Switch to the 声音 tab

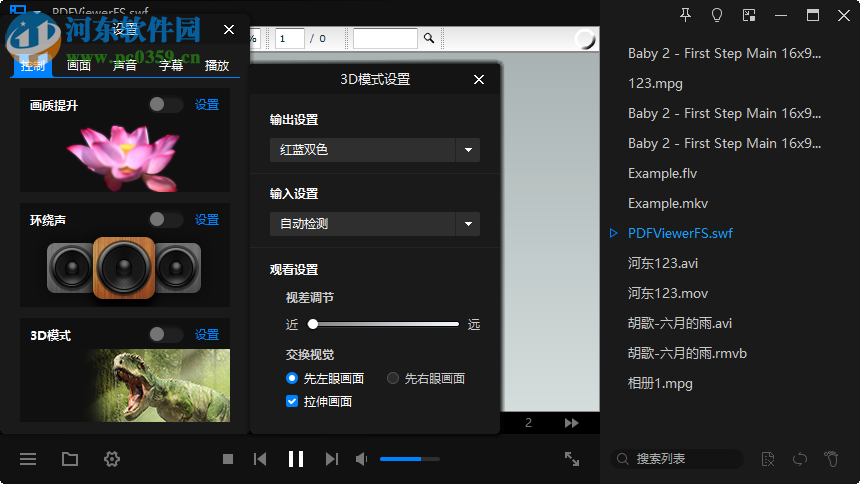(x=125, y=66)
